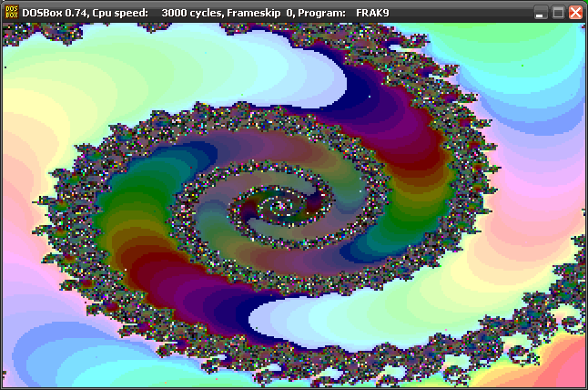Screen dimensions: 588x390
Task: Click the DOSBox icon in the title bar
Action: pyautogui.click(x=13, y=13)
